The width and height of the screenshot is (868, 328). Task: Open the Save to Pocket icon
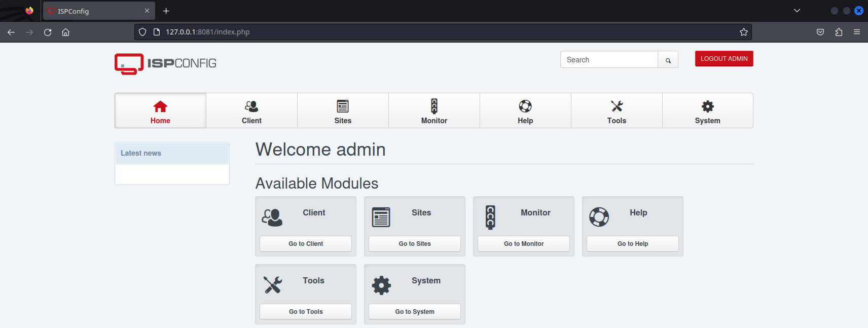coord(820,32)
